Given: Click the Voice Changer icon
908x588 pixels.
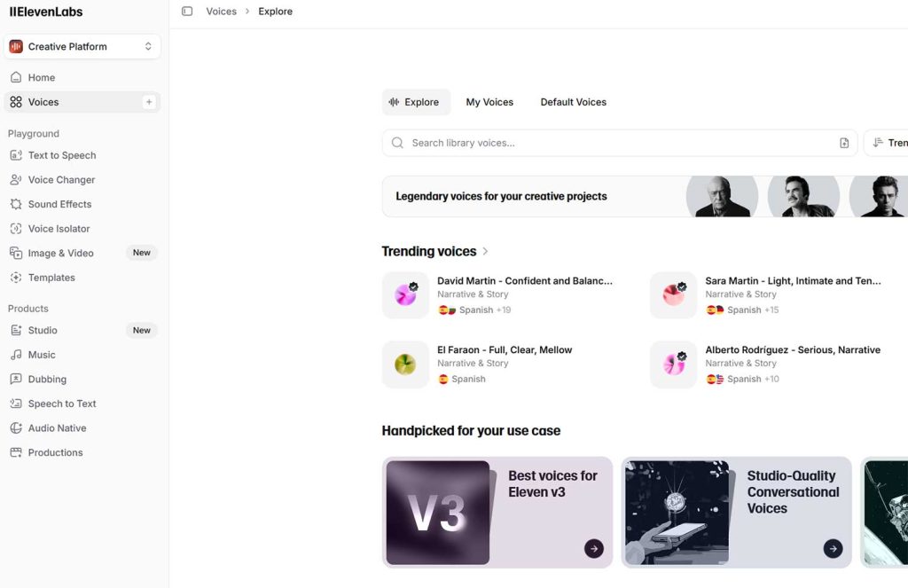Looking at the screenshot, I should tap(16, 179).
